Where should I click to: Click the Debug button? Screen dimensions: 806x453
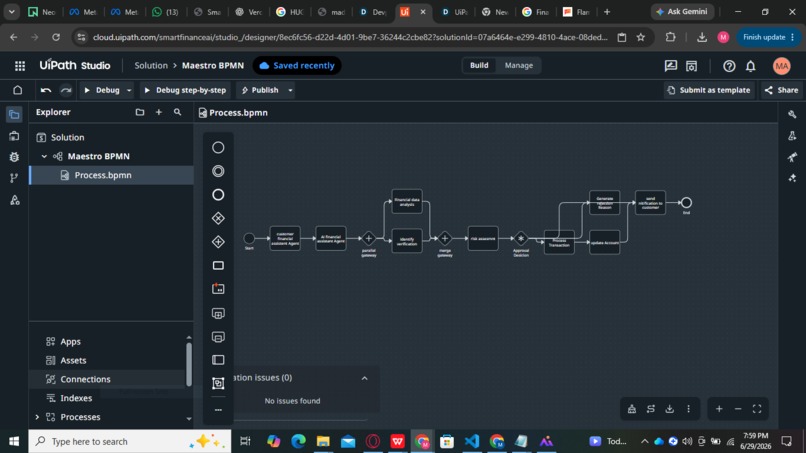(102, 90)
